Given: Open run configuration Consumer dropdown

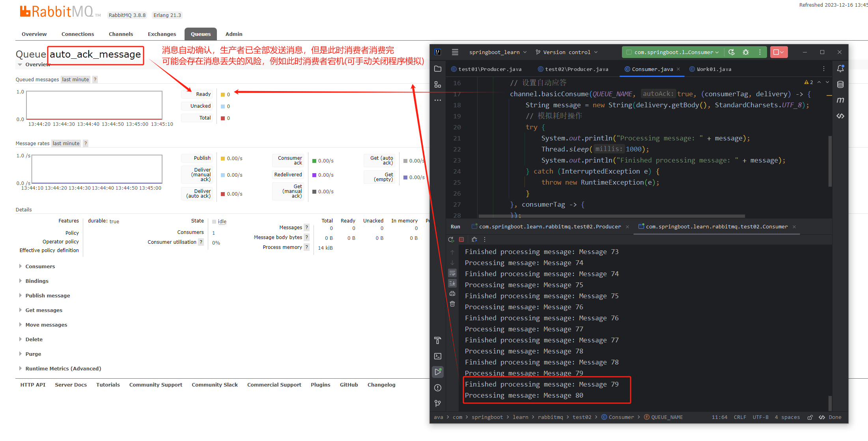Looking at the screenshot, I should click(673, 52).
